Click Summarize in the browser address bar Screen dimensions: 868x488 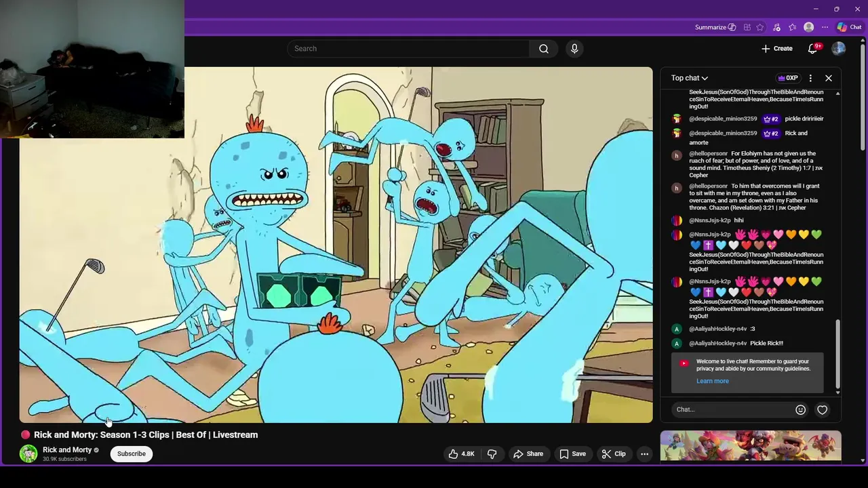[x=715, y=27]
